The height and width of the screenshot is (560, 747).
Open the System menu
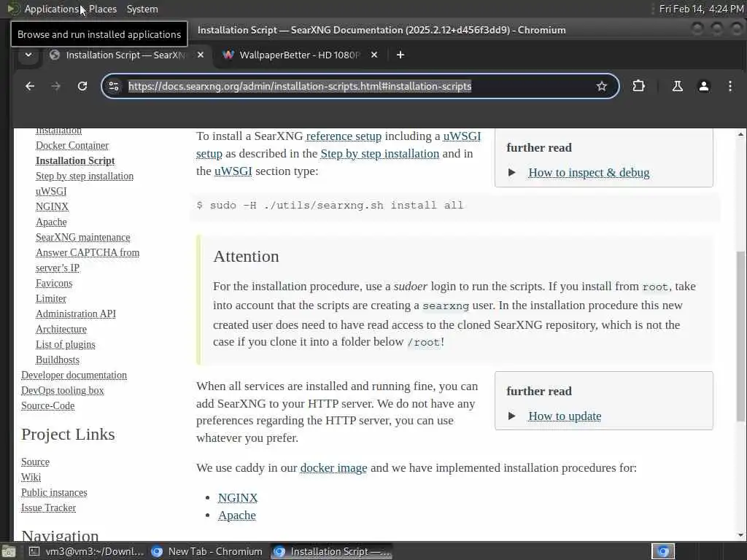[x=142, y=9]
